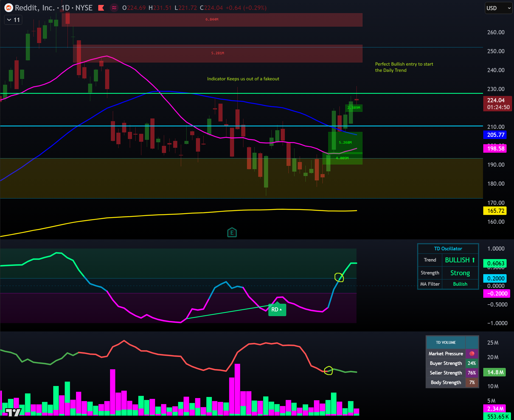Click the pink market status icon beside the flag

(x=114, y=8)
